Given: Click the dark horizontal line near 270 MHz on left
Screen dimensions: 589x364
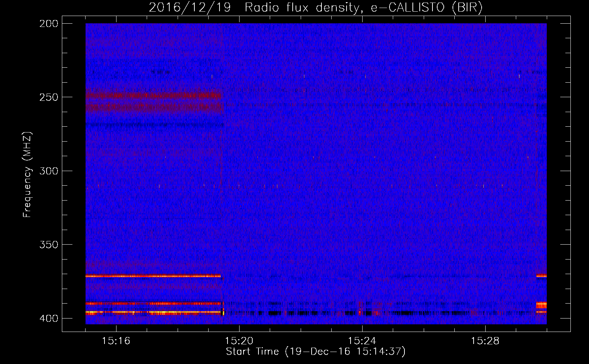Looking at the screenshot, I should [153, 125].
